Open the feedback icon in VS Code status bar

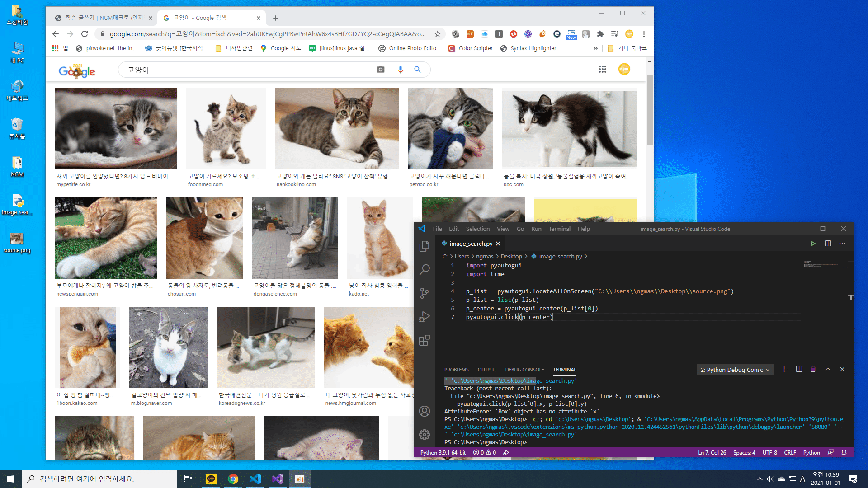[830, 452]
